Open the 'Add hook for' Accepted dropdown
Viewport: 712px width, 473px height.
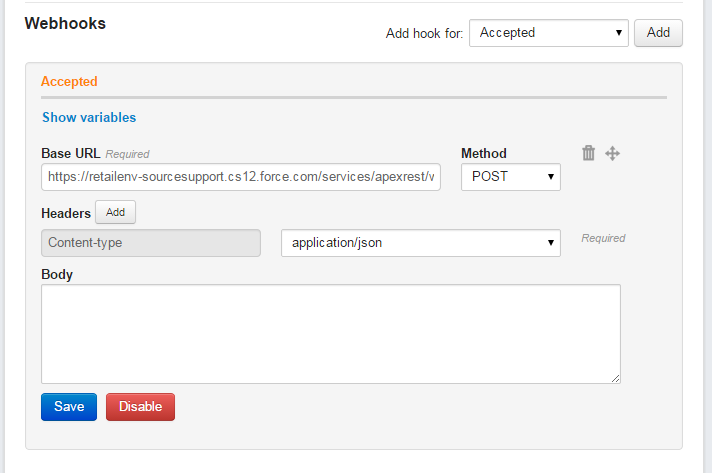point(548,33)
